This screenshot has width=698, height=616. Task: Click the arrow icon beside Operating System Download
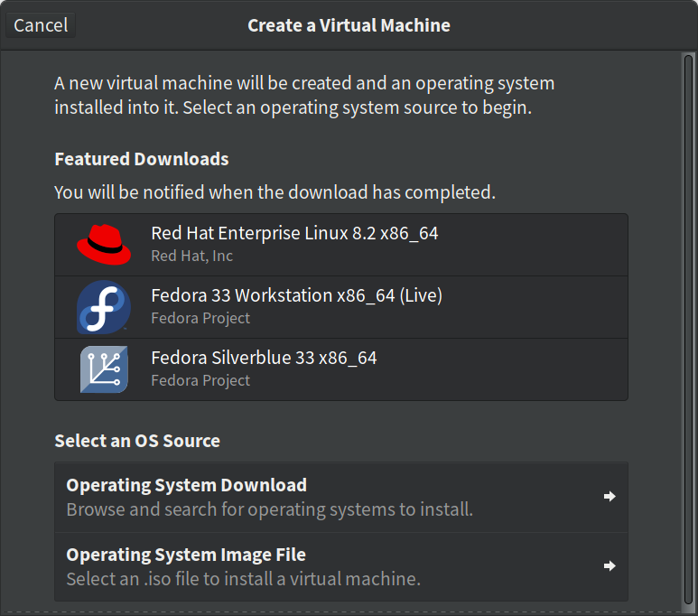[610, 496]
